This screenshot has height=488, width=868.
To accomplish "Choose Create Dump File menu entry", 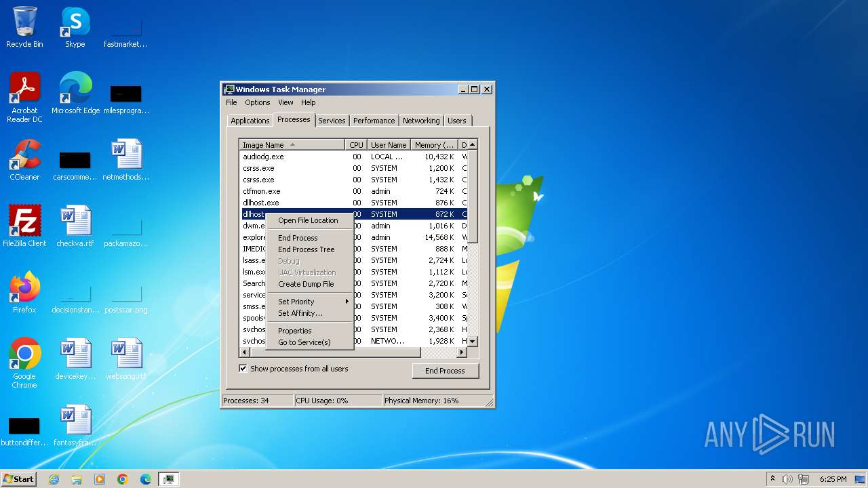I will 310,284.
